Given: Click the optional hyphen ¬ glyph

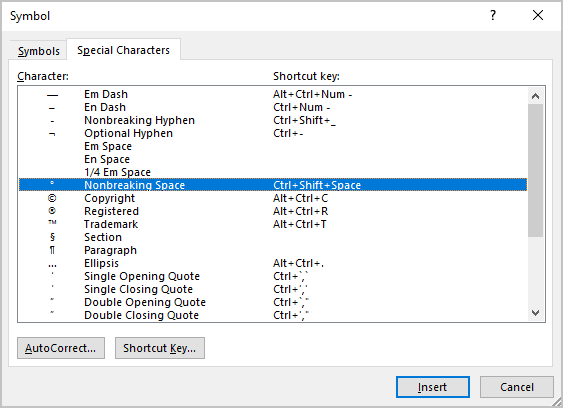Looking at the screenshot, I should tap(52, 134).
